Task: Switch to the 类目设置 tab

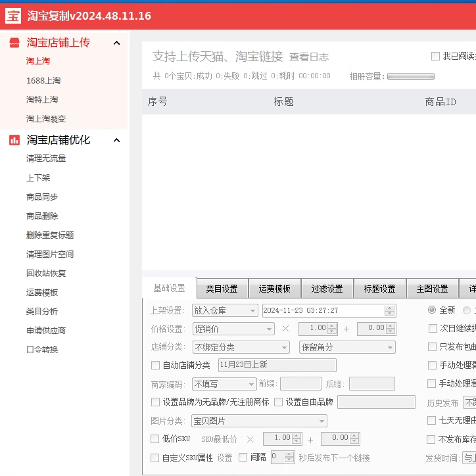Action: pos(222,289)
